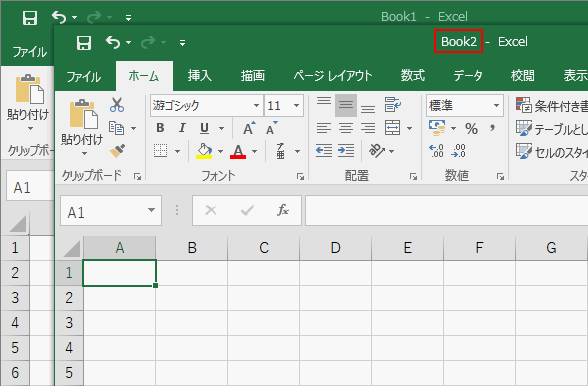Switch to the 挿入 tab
The width and height of the screenshot is (588, 386).
coord(200,76)
